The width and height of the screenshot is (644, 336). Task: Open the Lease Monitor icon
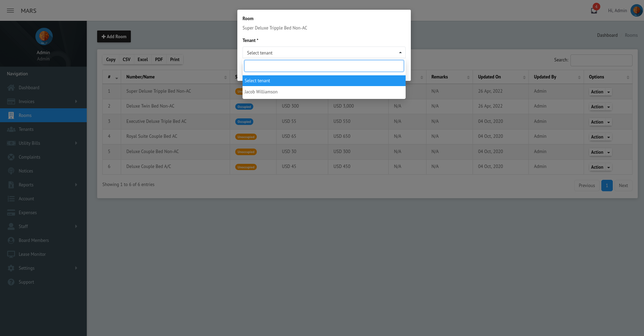(11, 254)
